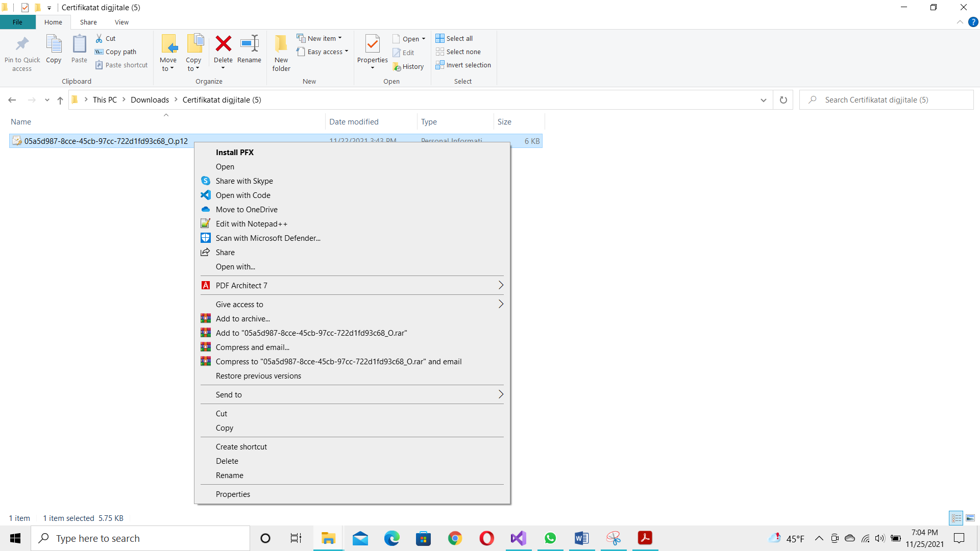Switch to the View ribbon tab
Viewport: 980px width, 551px height.
121,22
